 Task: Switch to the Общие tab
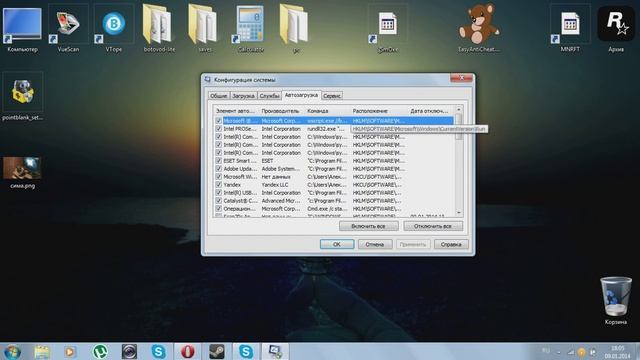point(218,96)
